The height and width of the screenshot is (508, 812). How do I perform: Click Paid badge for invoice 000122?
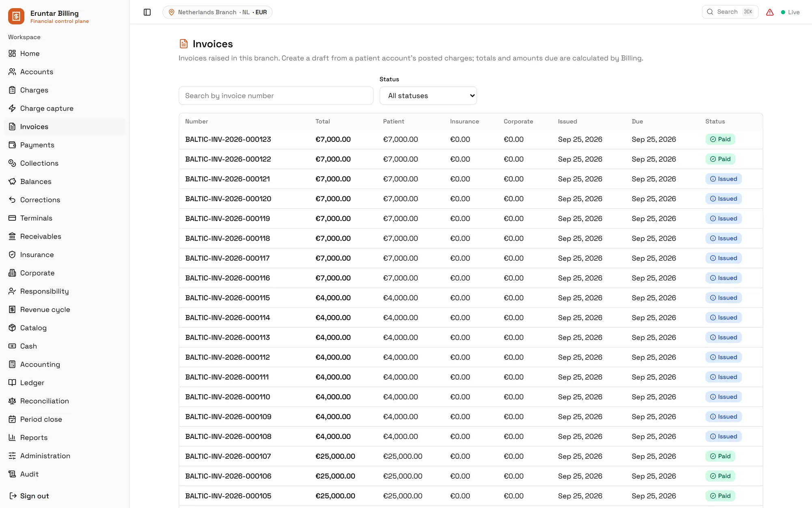point(720,159)
